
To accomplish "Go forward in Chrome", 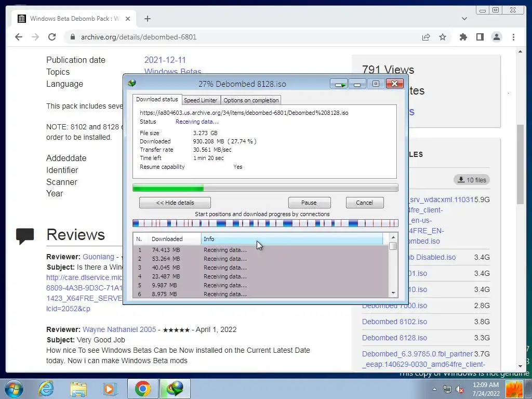I will click(x=35, y=37).
